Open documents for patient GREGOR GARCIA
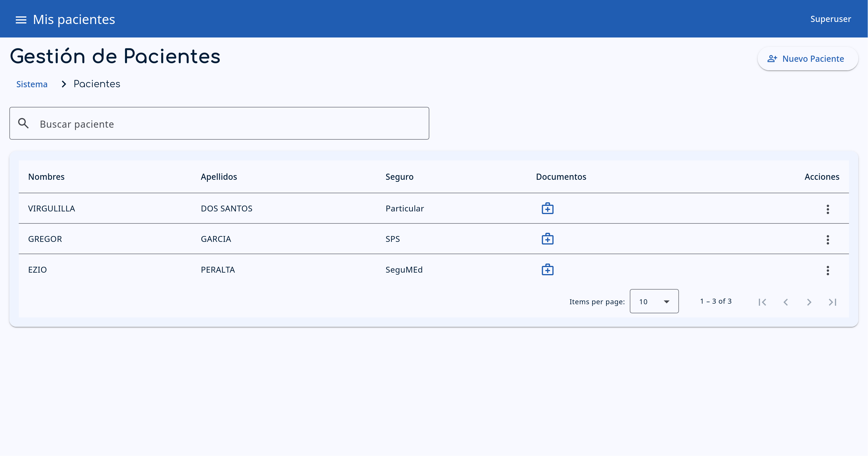 pyautogui.click(x=548, y=239)
